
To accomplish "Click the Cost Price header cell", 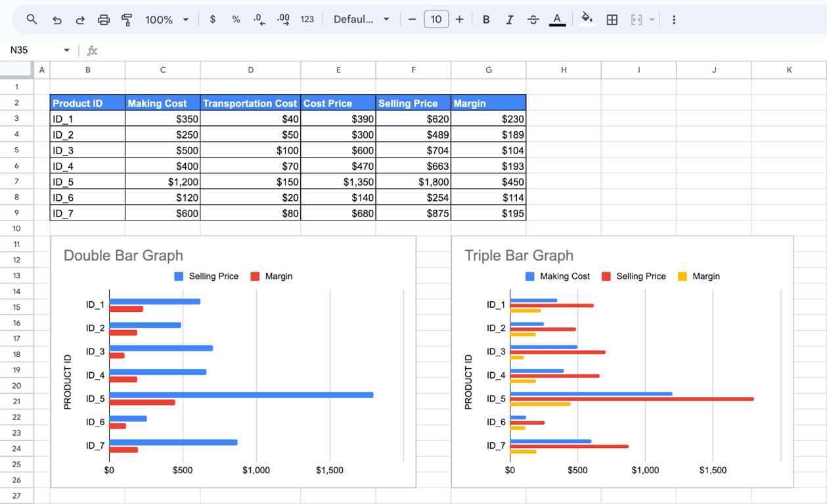I will pyautogui.click(x=338, y=103).
